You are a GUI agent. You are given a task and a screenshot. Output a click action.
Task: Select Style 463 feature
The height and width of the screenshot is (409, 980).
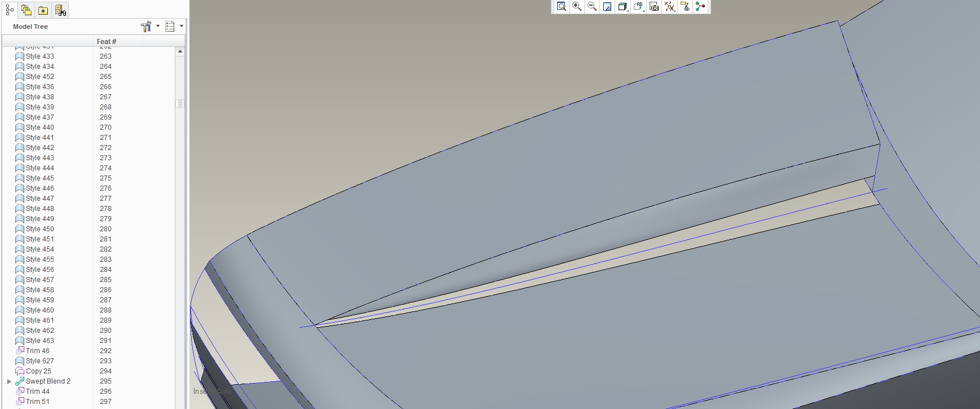[x=40, y=341]
